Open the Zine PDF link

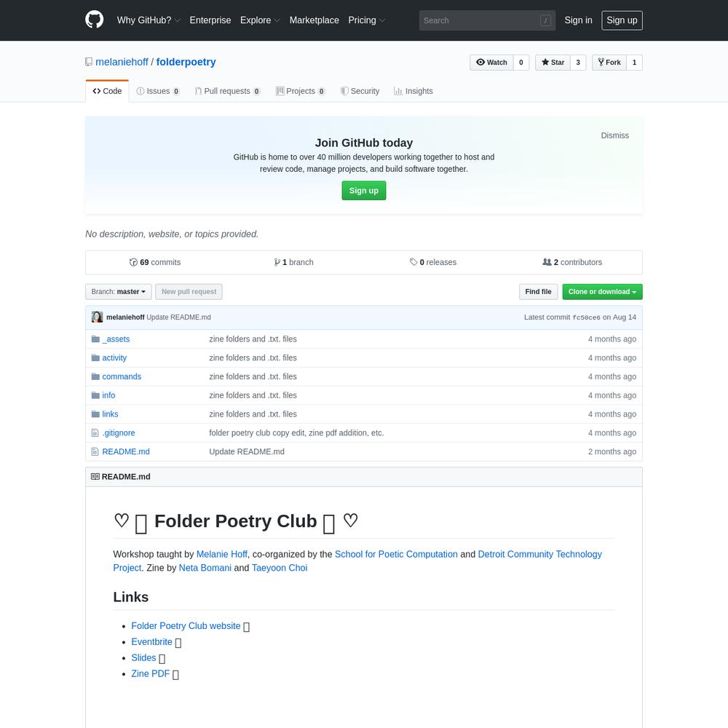151,673
